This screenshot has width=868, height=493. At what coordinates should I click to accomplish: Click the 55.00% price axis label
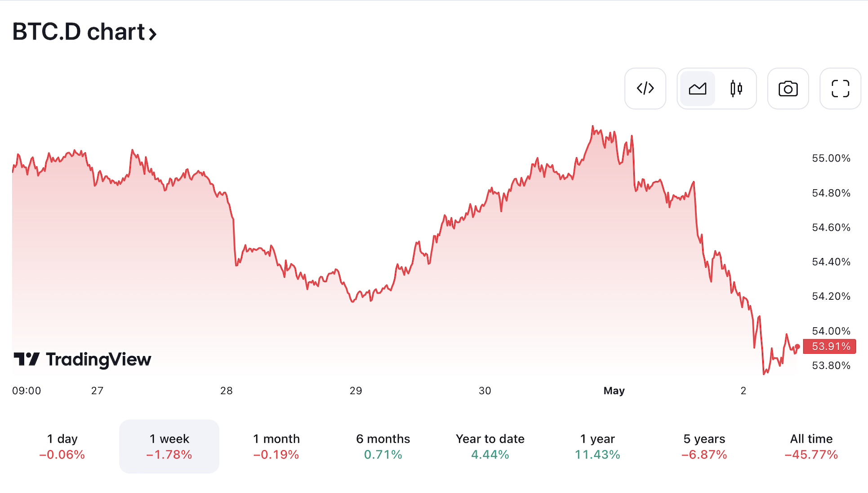coord(831,158)
